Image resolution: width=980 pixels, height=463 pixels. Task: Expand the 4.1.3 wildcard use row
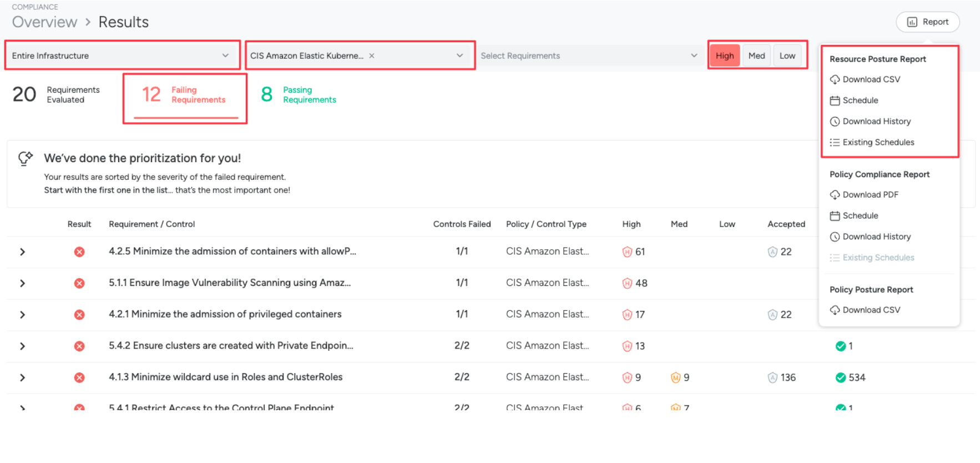22,378
